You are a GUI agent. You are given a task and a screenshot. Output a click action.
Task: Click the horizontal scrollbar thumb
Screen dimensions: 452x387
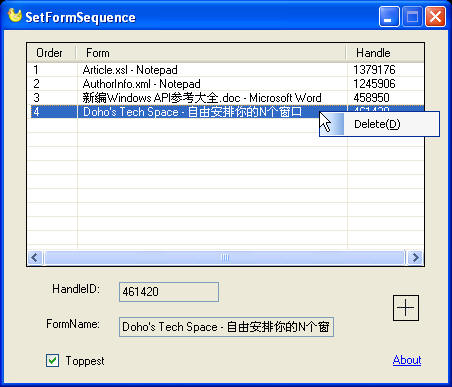[x=225, y=257]
